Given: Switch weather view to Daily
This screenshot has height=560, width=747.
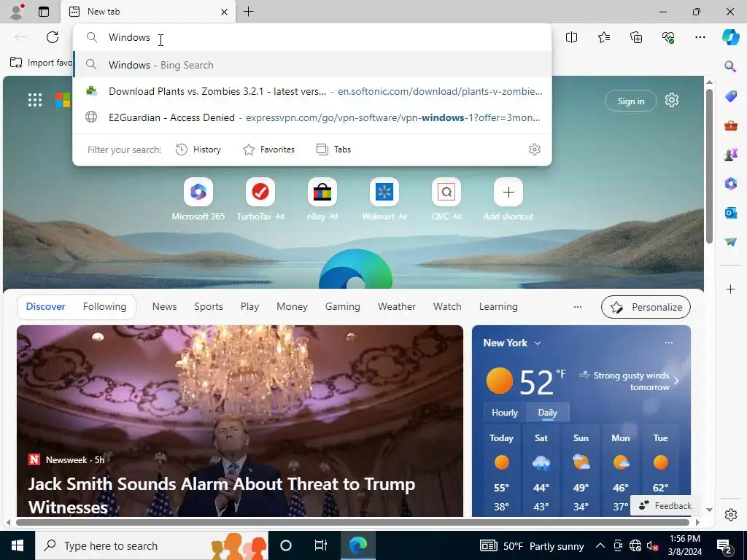Looking at the screenshot, I should pyautogui.click(x=547, y=413).
